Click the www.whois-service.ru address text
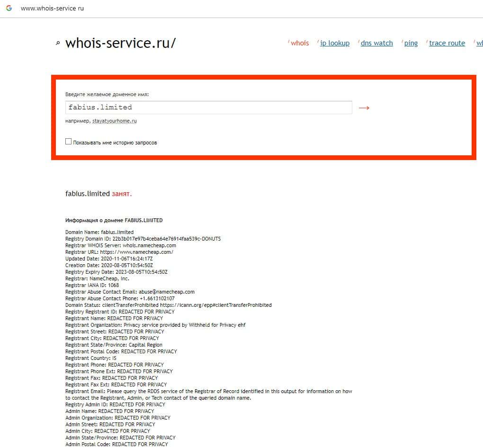The image size is (483, 448). tap(52, 9)
